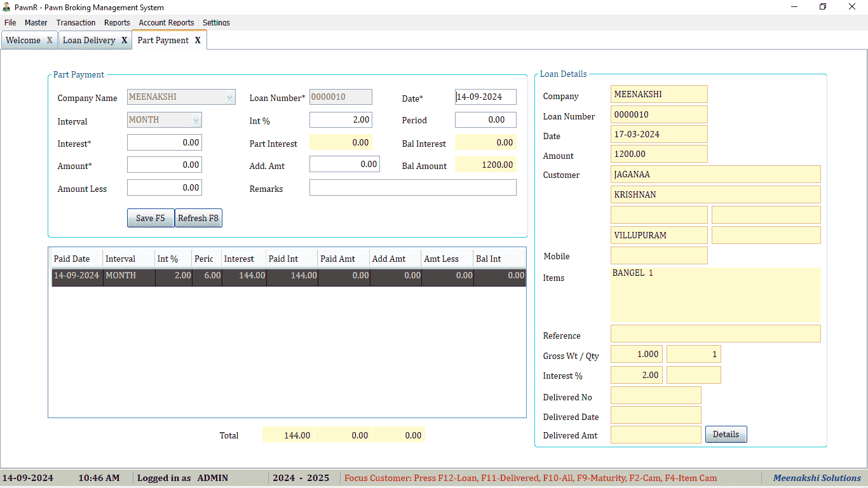The width and height of the screenshot is (868, 488).
Task: Click the Save F5 button
Action: pos(150,218)
